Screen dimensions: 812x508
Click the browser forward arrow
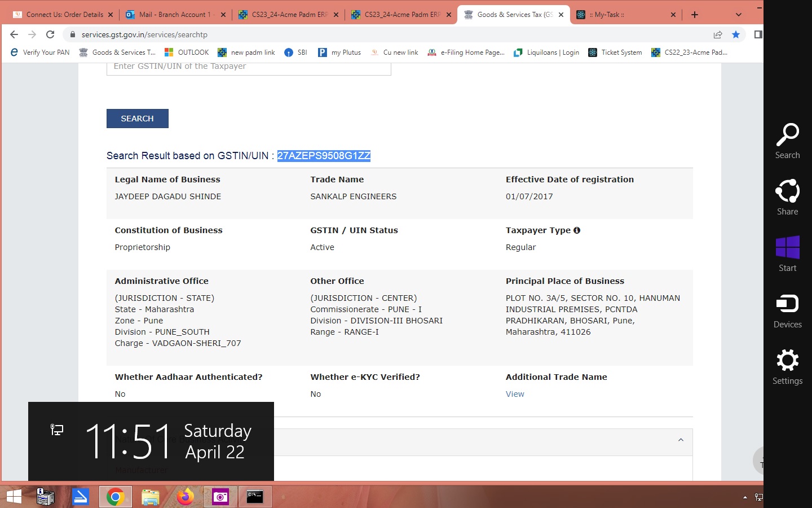[32, 34]
